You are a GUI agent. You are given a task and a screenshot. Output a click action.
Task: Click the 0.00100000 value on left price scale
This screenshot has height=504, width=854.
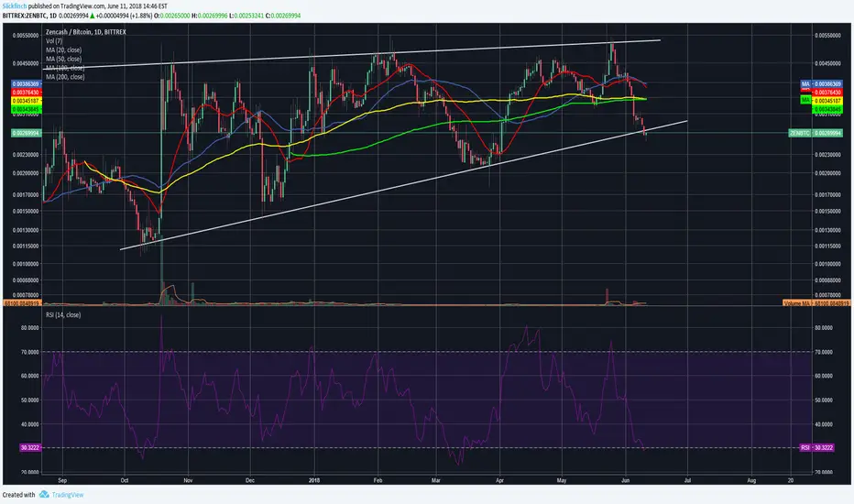tap(26, 264)
